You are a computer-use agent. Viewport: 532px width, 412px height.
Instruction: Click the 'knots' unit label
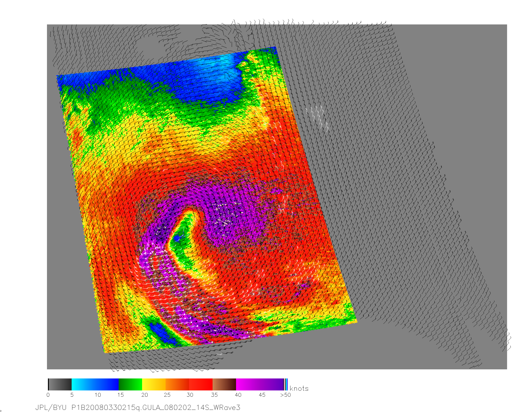point(299,388)
